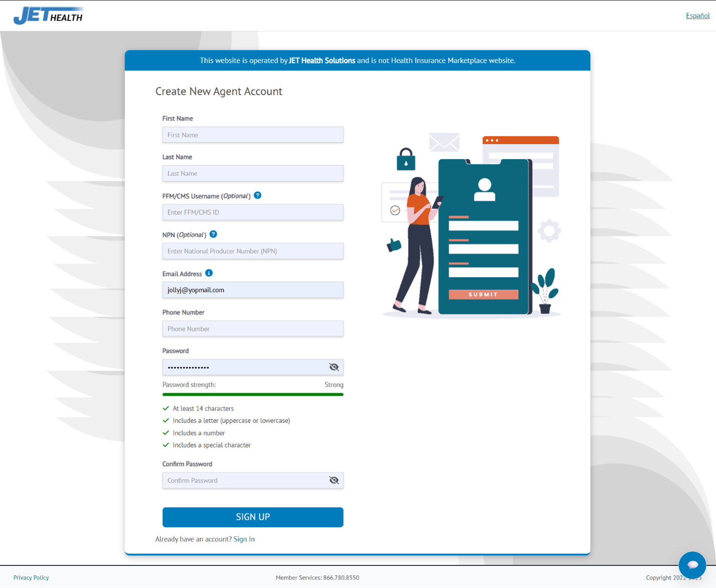716x588 pixels.
Task: Follow the Sign In link
Action: [244, 539]
